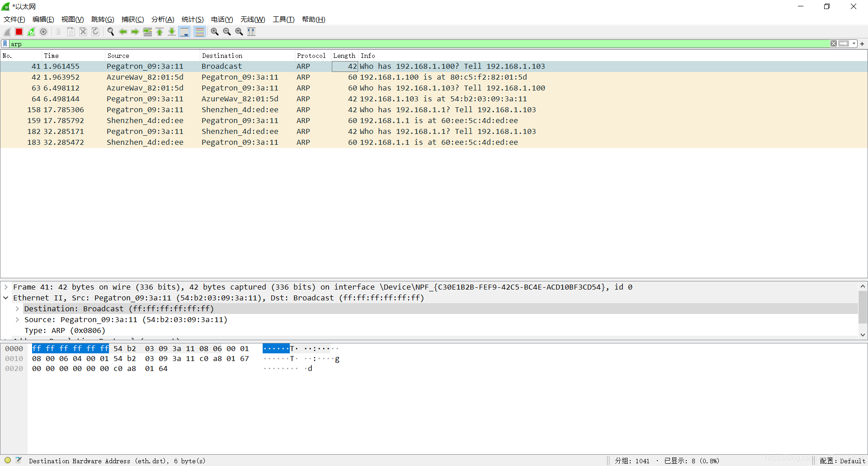The image size is (868, 466).
Task: Select packet 183 at time 32.285472
Action: pyautogui.click(x=434, y=142)
